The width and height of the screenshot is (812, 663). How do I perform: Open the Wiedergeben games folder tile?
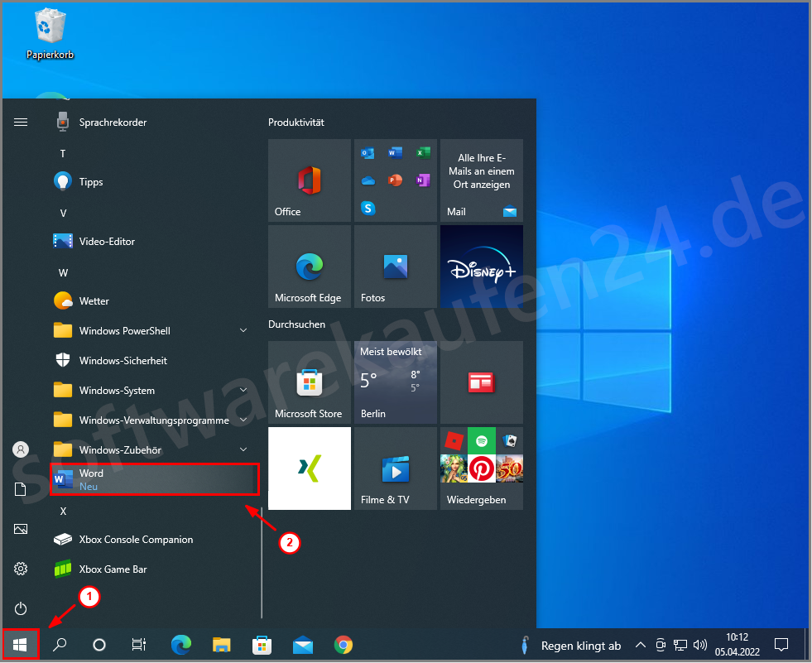tap(481, 468)
